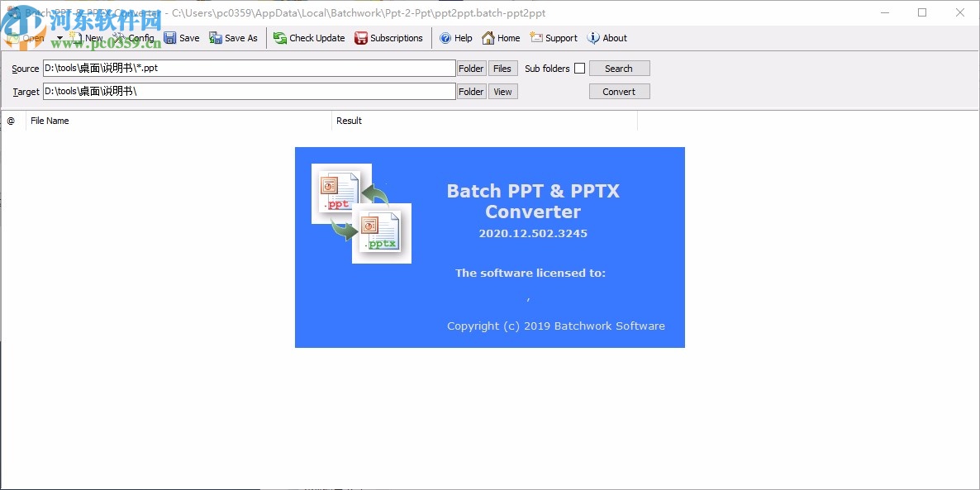Click View to open the target folder
Screen dimensions: 980x490
502,91
